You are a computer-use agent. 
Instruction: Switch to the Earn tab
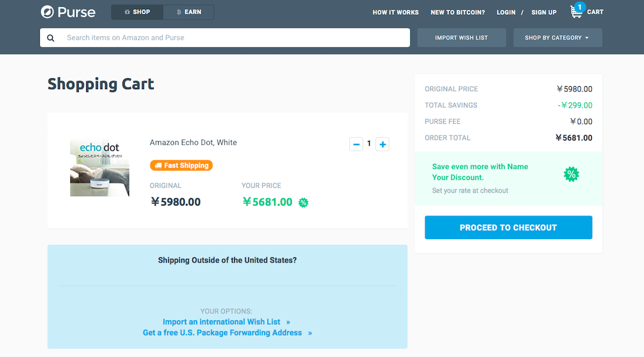(x=189, y=12)
